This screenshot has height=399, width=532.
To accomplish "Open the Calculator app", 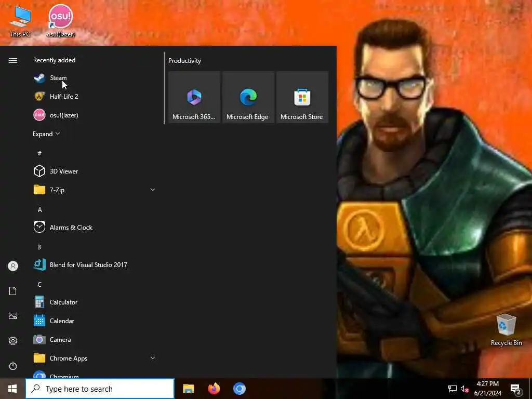I will pyautogui.click(x=95, y=302).
